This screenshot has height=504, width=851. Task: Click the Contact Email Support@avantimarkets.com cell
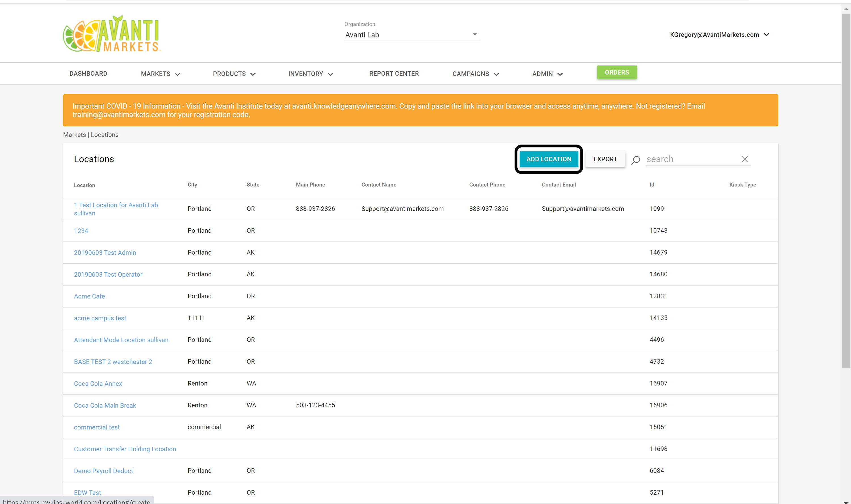[x=583, y=209]
